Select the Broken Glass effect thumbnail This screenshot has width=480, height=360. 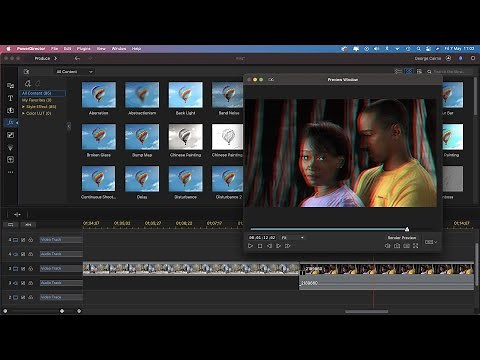[x=99, y=137]
